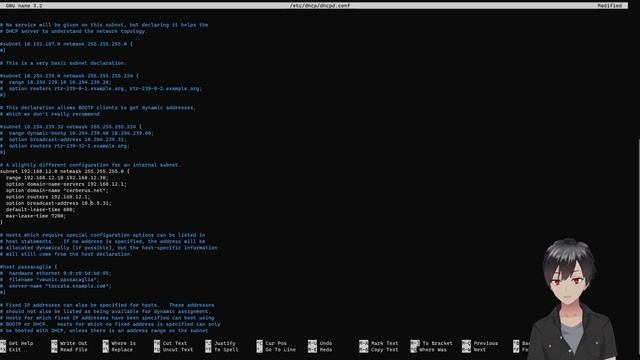
Task: Click the '#host passacaglia {' line
Action: pos(29,267)
